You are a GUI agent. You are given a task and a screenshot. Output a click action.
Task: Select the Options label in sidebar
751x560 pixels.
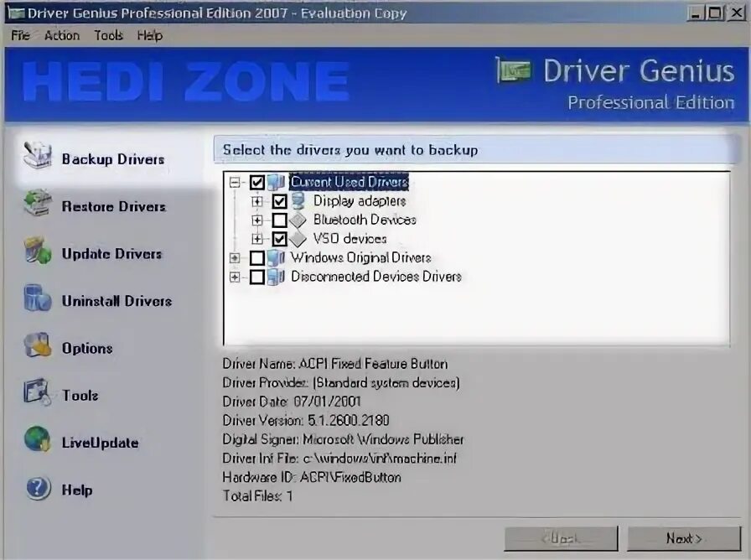pos(87,348)
